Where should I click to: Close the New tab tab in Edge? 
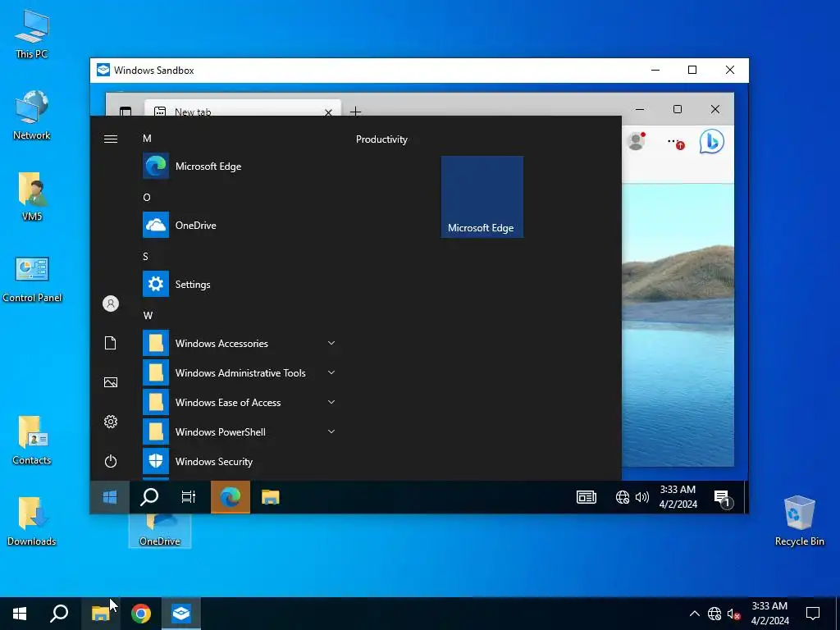point(328,112)
